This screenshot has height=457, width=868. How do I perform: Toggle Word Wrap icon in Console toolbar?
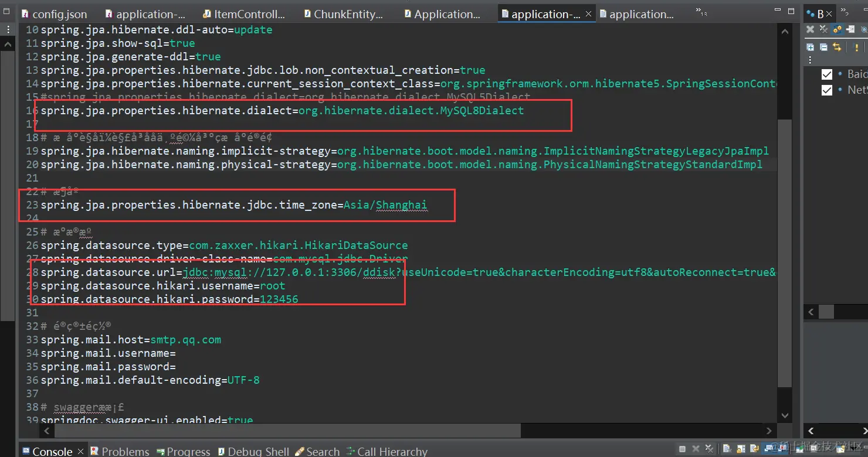tap(754, 449)
